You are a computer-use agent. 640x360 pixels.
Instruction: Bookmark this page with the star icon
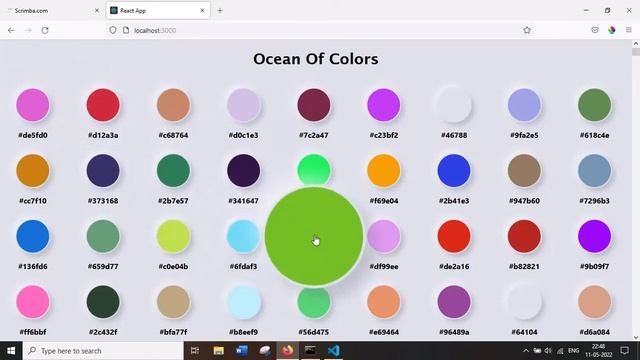(527, 30)
